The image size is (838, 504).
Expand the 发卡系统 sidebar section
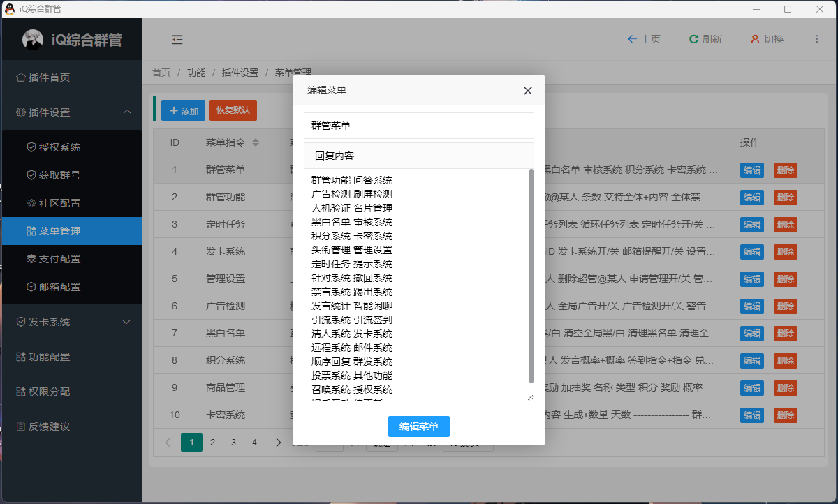pyautogui.click(x=126, y=322)
